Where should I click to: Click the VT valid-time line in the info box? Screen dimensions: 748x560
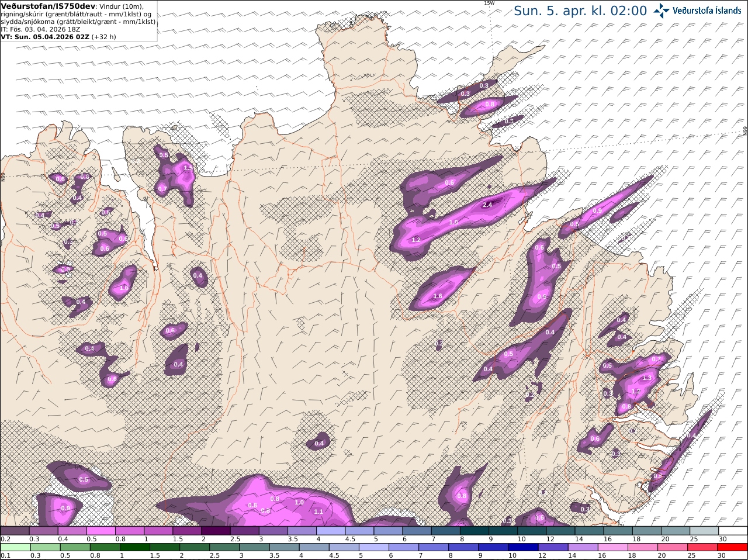tap(58, 36)
